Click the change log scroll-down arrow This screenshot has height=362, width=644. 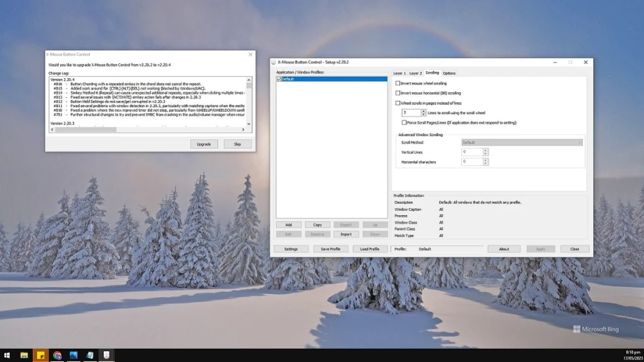[249, 124]
